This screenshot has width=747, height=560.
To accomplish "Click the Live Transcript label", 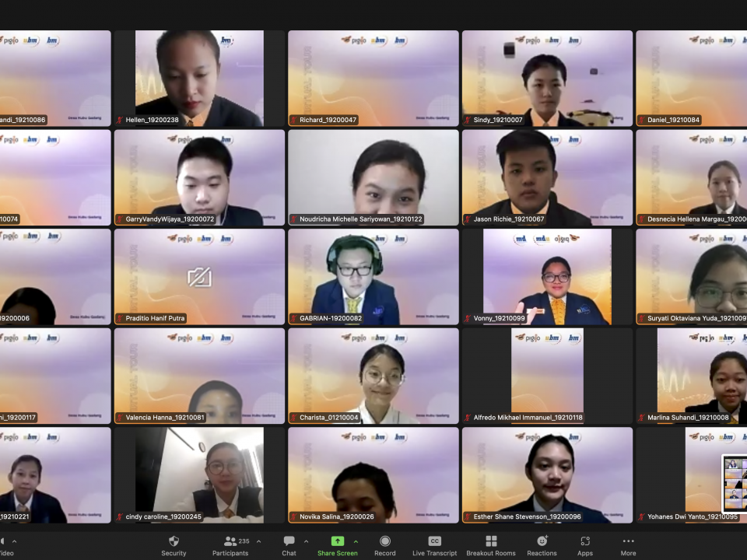I will click(x=434, y=553).
